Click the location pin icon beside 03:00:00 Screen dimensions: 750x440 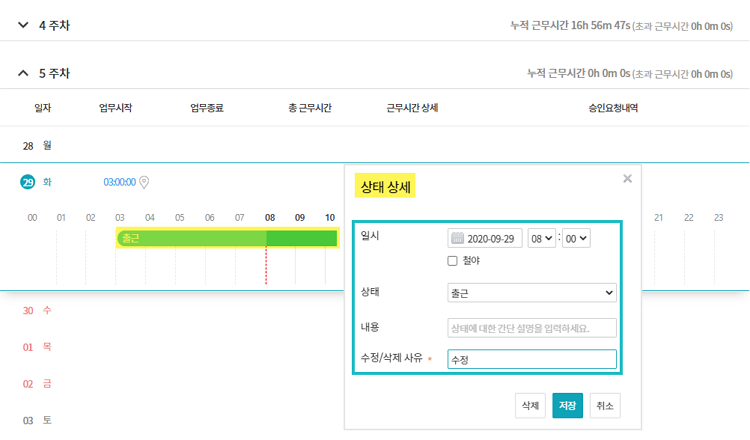point(144,182)
